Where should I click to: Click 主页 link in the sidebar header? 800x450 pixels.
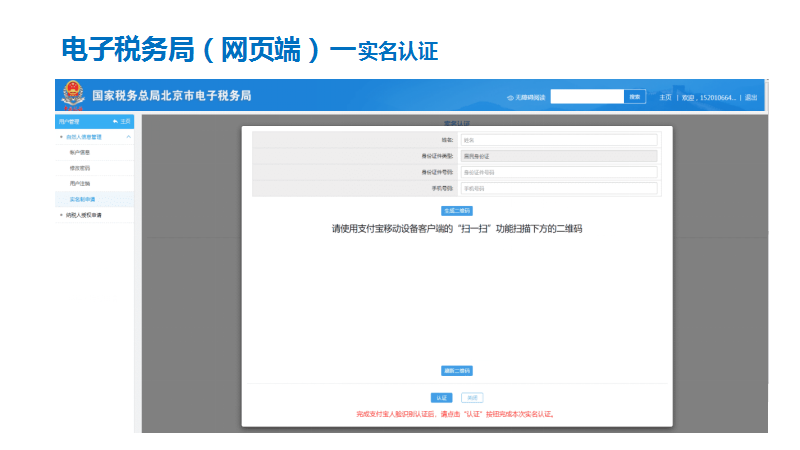125,121
